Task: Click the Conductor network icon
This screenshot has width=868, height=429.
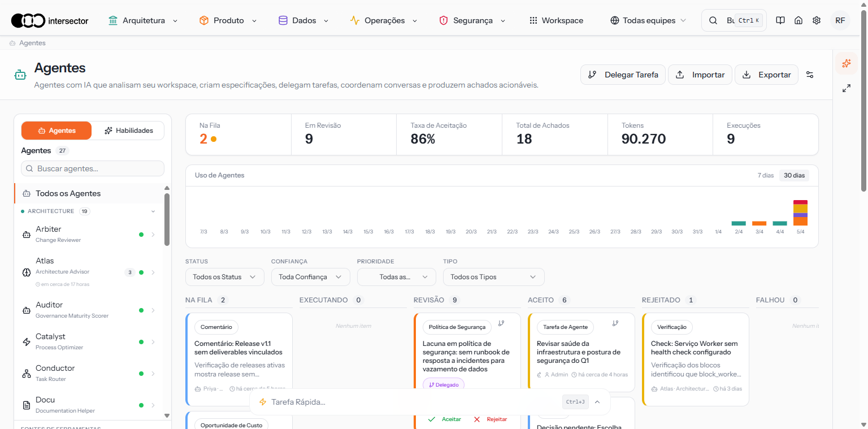Action: [x=26, y=373]
